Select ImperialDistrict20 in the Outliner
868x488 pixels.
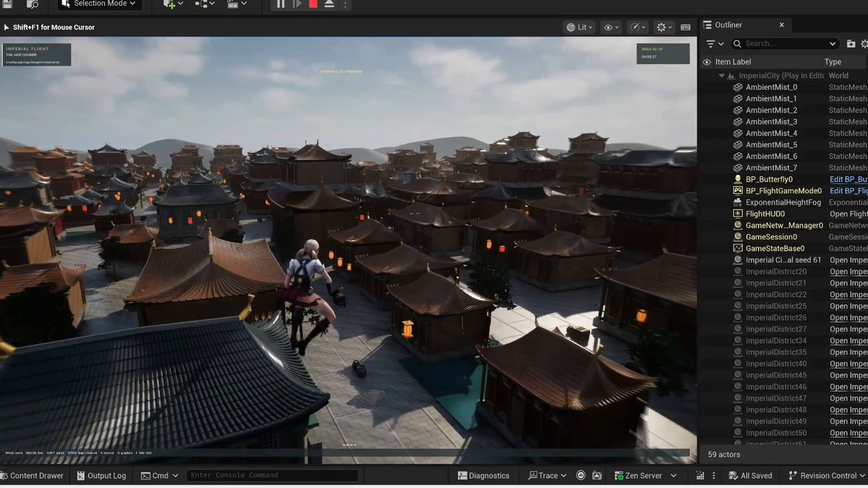[x=776, y=272]
